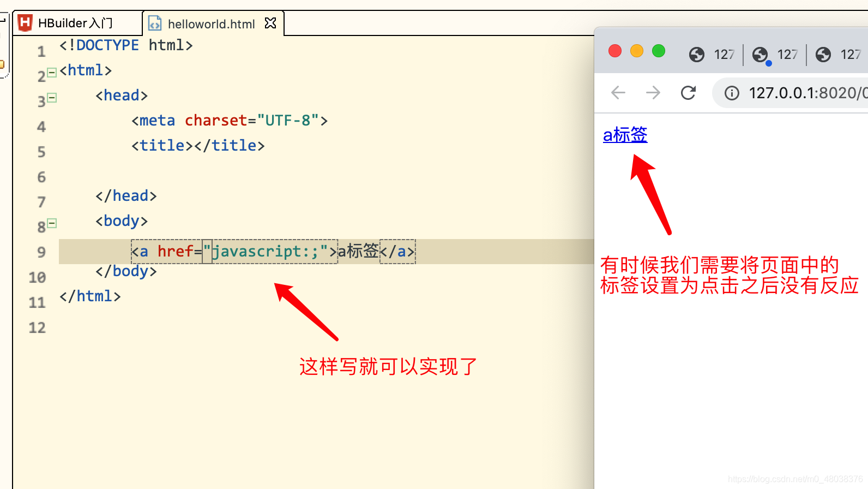Image resolution: width=868 pixels, height=489 pixels.
Task: Go back in the browser
Action: click(x=618, y=93)
